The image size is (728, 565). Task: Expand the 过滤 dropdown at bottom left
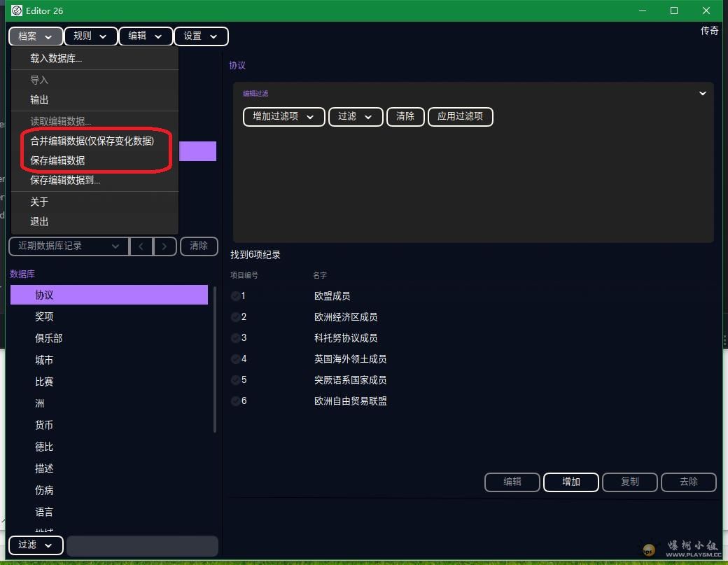(x=36, y=545)
